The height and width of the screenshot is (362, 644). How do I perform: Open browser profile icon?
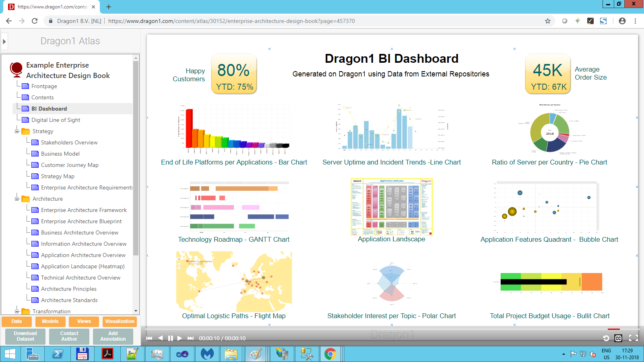[x=622, y=21]
